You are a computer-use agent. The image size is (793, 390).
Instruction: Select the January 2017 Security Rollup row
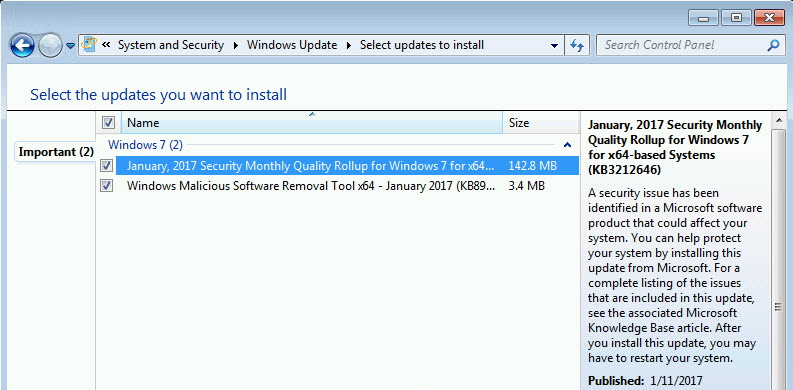pos(347,165)
